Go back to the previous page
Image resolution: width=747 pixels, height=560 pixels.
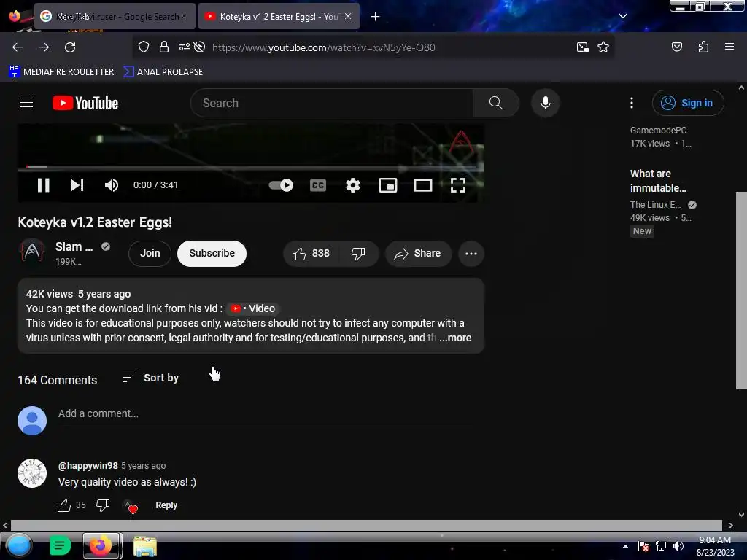(18, 47)
